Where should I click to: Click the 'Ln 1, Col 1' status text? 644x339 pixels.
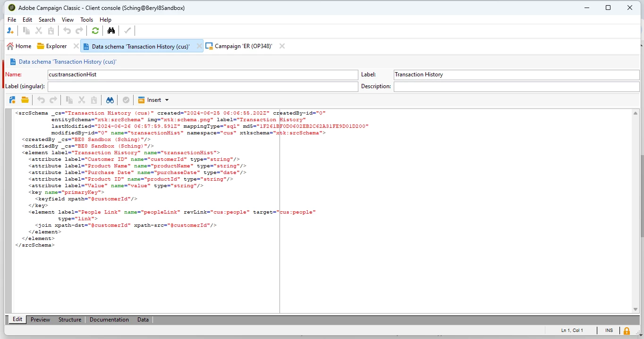click(x=572, y=331)
